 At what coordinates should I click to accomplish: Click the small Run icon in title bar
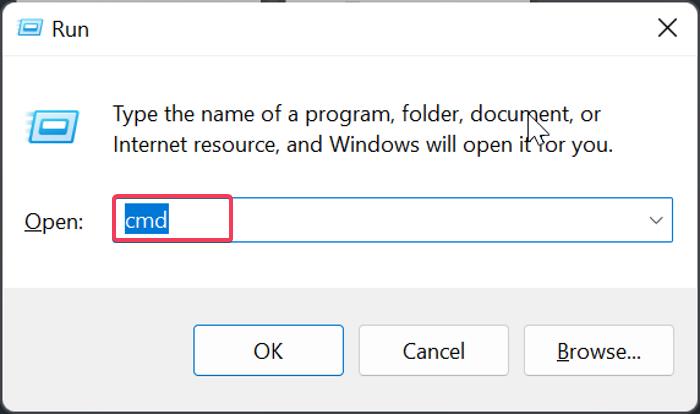(30, 29)
